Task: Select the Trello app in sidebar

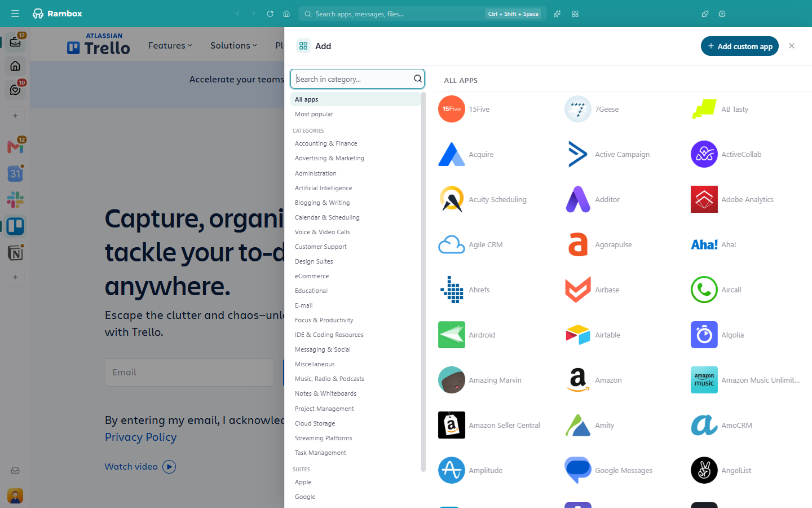Action: click(x=15, y=226)
